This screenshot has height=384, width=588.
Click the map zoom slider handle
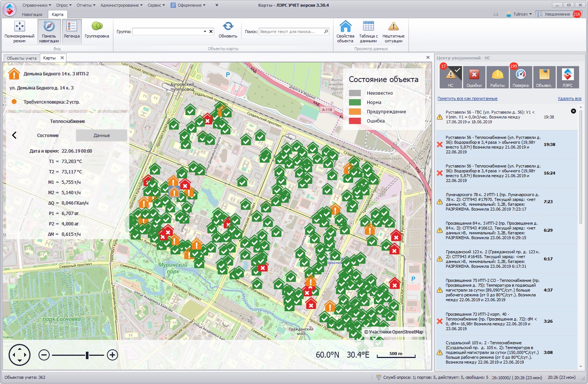[87, 355]
